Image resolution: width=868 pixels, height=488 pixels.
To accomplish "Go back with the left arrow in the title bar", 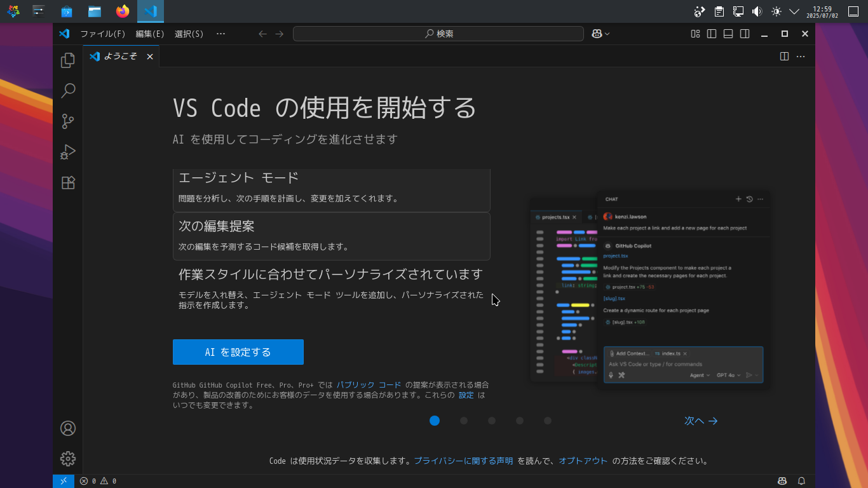I will click(x=262, y=34).
